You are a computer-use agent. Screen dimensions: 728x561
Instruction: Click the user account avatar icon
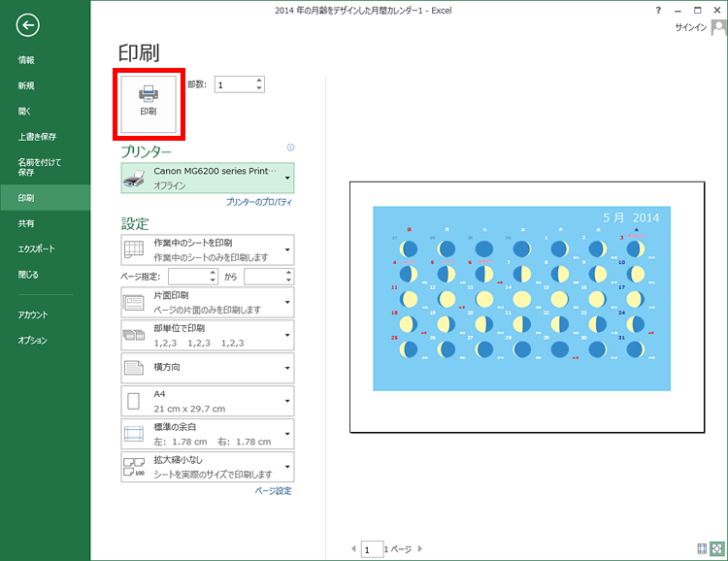pyautogui.click(x=718, y=27)
